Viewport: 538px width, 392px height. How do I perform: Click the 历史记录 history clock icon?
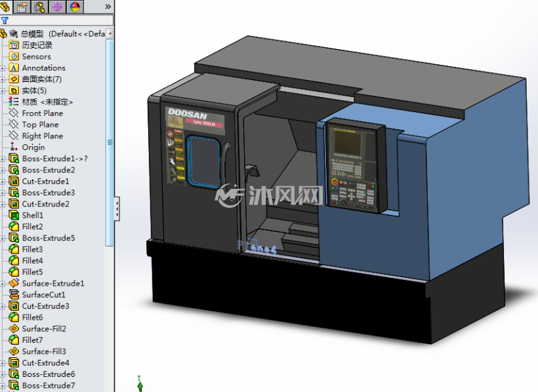[x=14, y=45]
